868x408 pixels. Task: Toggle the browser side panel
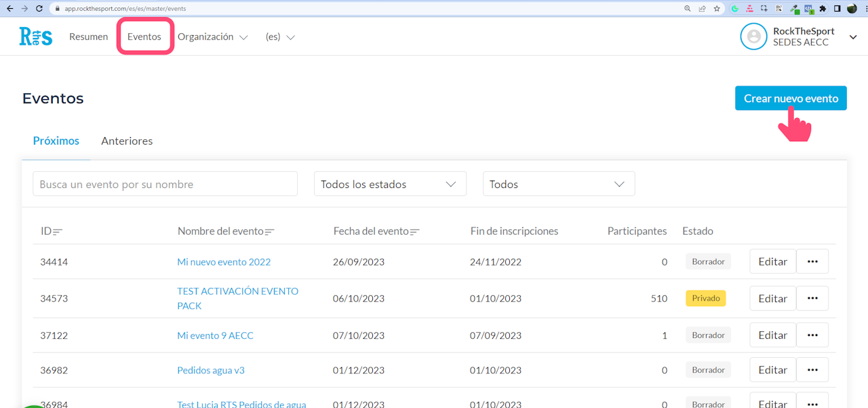click(x=837, y=9)
